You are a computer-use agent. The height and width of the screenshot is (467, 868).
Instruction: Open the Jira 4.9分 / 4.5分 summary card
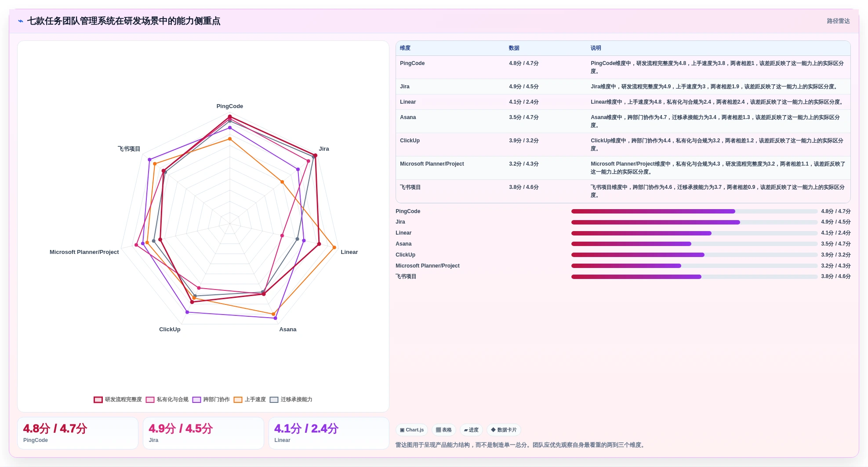tap(203, 433)
